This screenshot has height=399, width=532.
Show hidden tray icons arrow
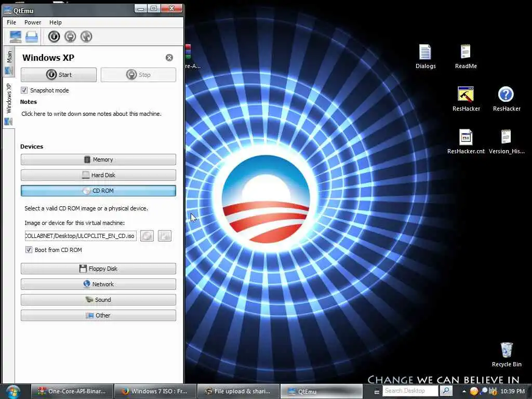point(464,391)
